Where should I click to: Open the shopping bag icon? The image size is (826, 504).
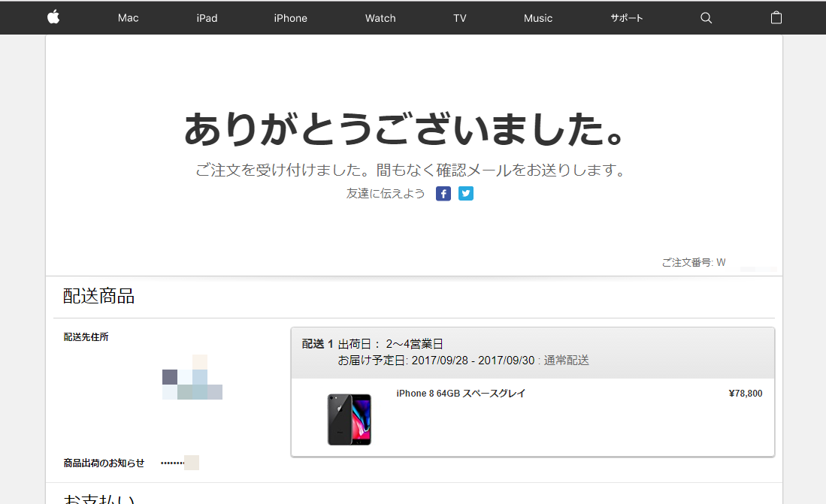776,17
